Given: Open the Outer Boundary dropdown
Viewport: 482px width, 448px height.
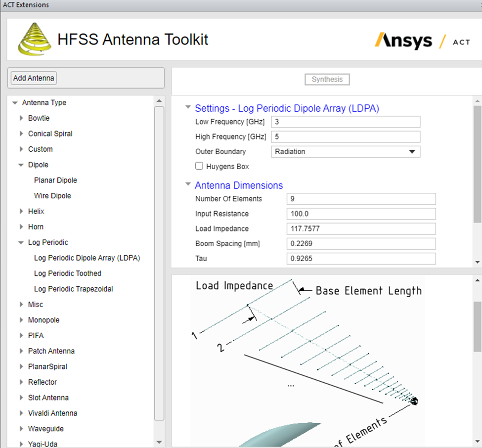Looking at the screenshot, I should coord(412,151).
